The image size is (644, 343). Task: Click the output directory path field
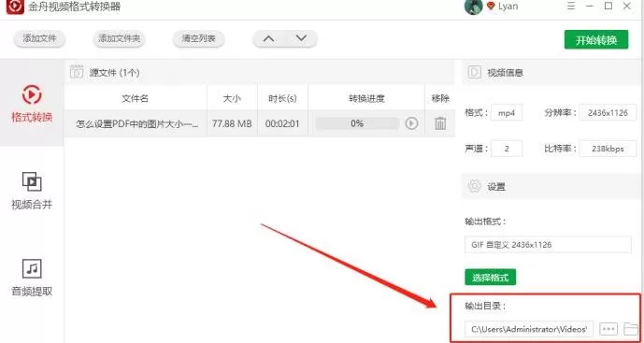pos(529,329)
